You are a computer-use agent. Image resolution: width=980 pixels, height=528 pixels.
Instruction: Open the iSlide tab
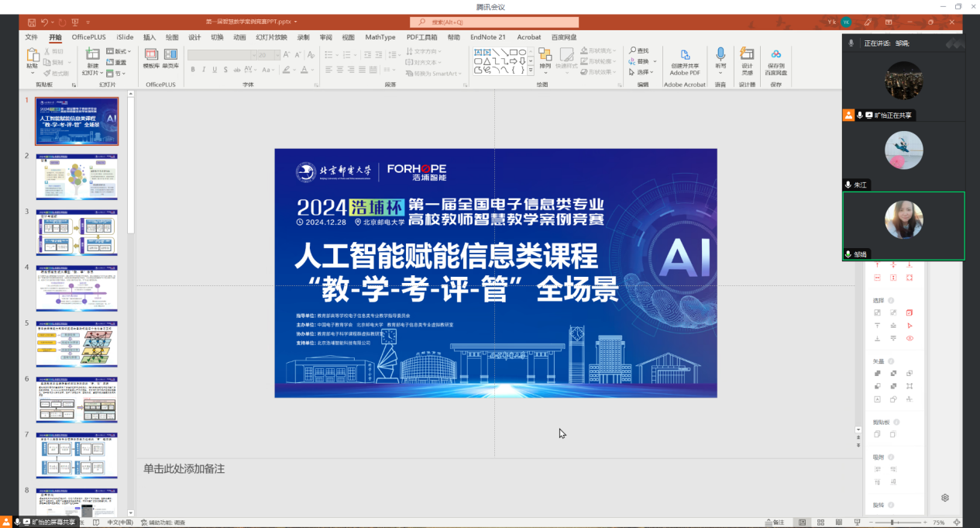[x=125, y=36]
